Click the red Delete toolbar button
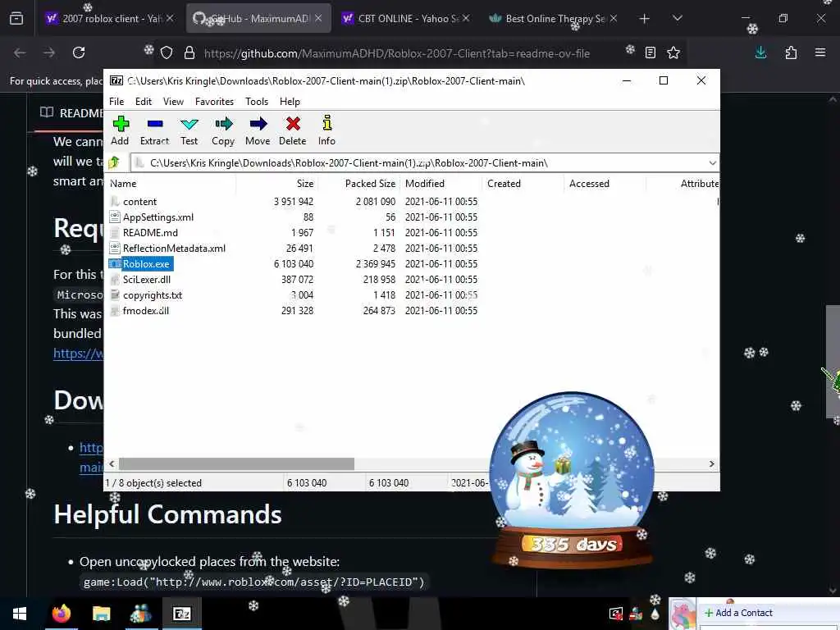840x630 pixels. tap(293, 130)
